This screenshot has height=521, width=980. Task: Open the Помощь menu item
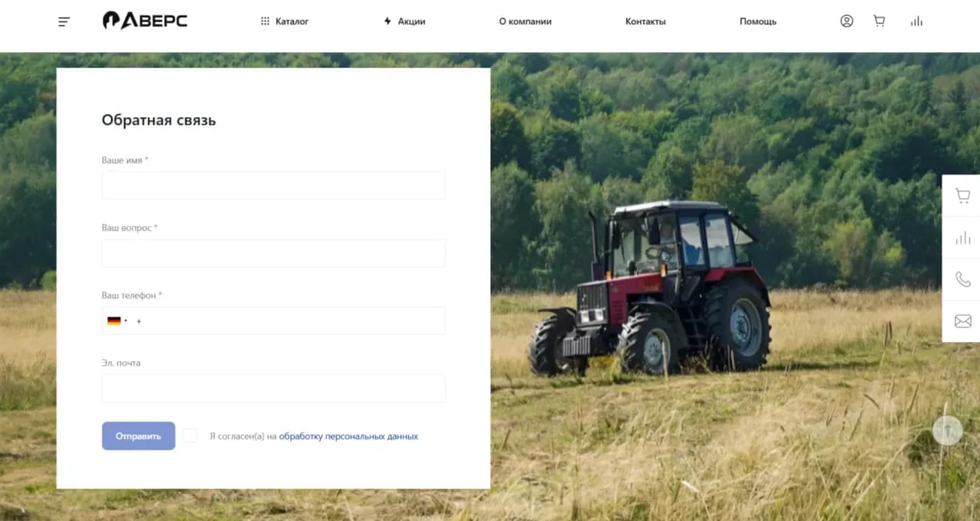758,21
